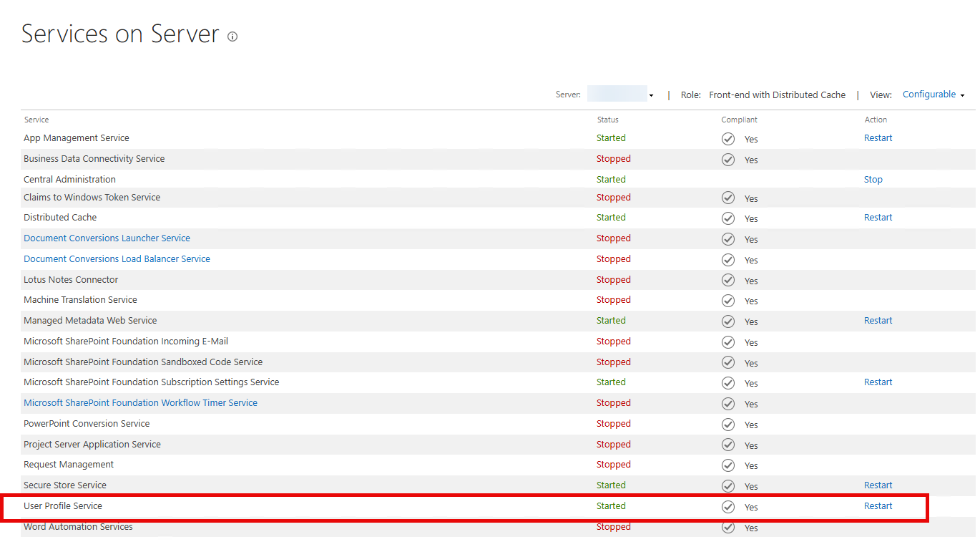Select the Central Administration service name

click(69, 180)
